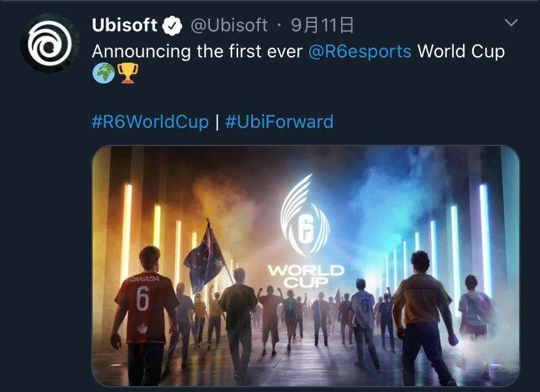Open the Ubisoft swirl profile avatar
This screenshot has width=540, height=392.
pos(50,43)
